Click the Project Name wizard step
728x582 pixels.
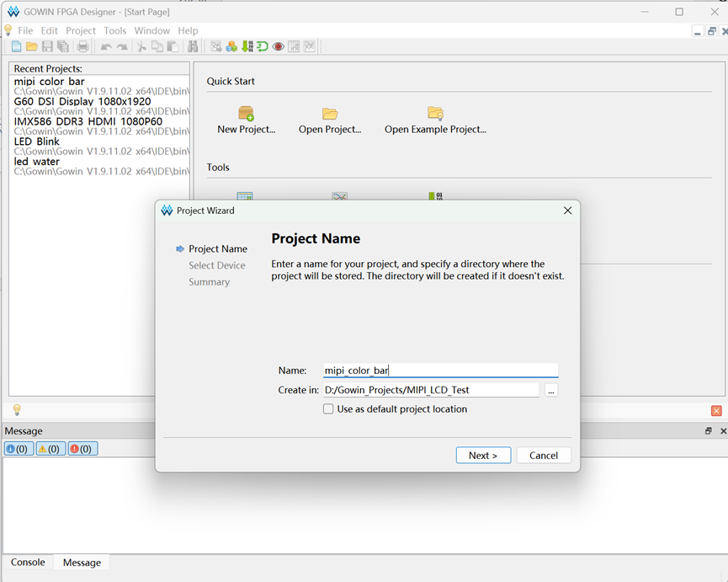pyautogui.click(x=218, y=249)
